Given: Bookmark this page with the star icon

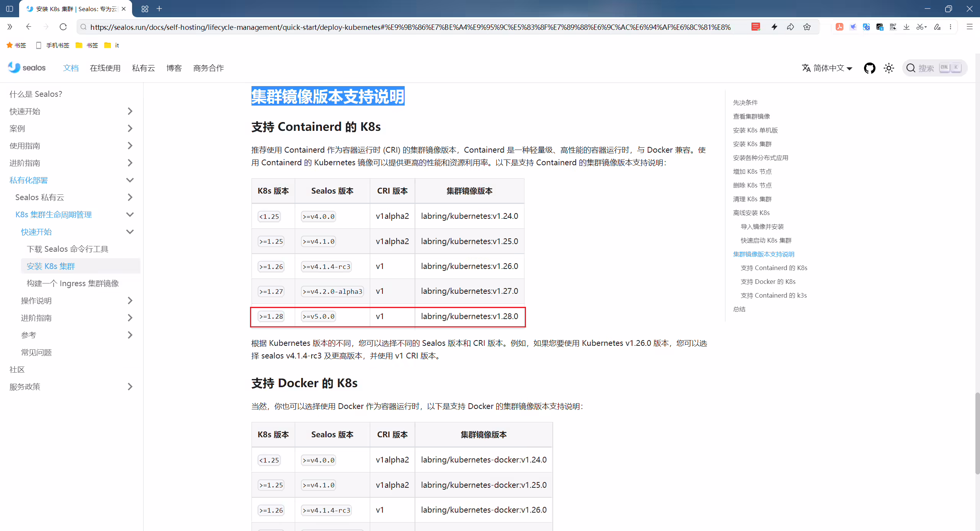Looking at the screenshot, I should point(807,27).
